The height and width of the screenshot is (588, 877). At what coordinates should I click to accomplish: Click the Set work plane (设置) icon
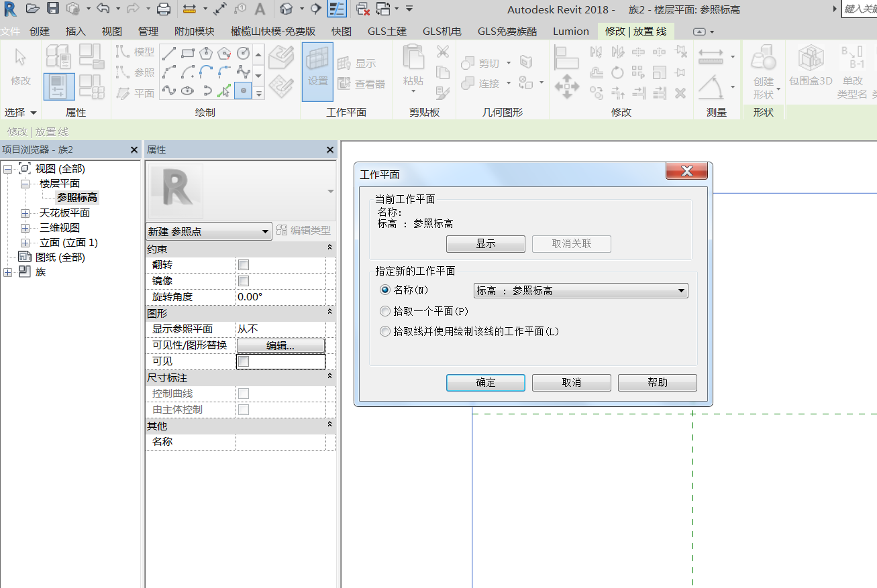click(x=317, y=72)
